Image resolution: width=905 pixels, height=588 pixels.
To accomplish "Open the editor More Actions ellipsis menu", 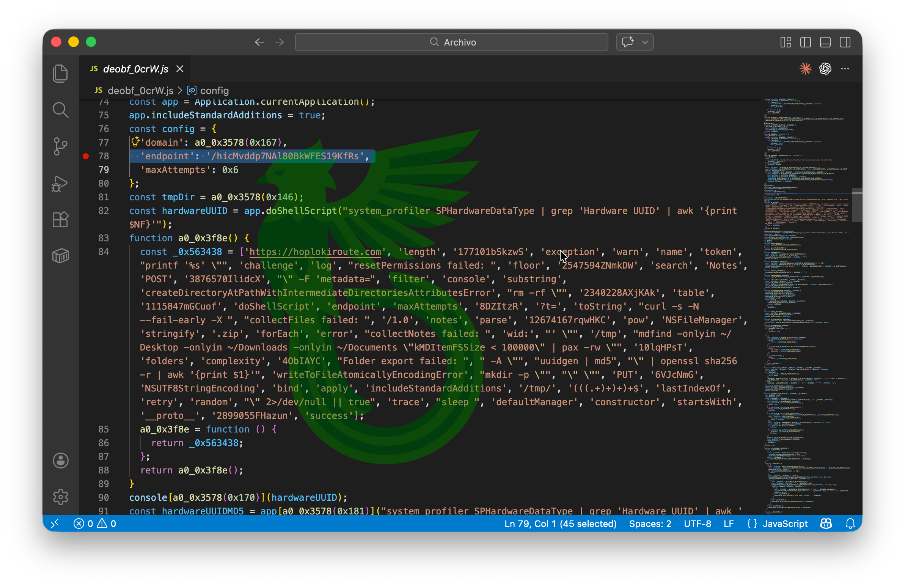I will 845,69.
